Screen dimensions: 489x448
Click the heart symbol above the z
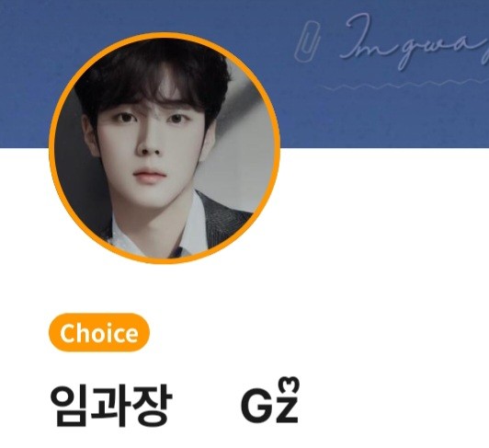pyautogui.click(x=290, y=385)
